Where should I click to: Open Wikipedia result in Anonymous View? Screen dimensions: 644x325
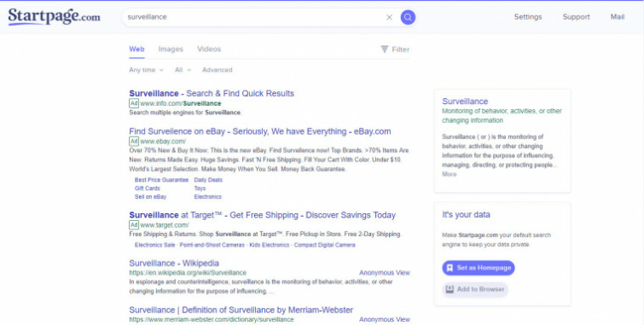click(385, 273)
